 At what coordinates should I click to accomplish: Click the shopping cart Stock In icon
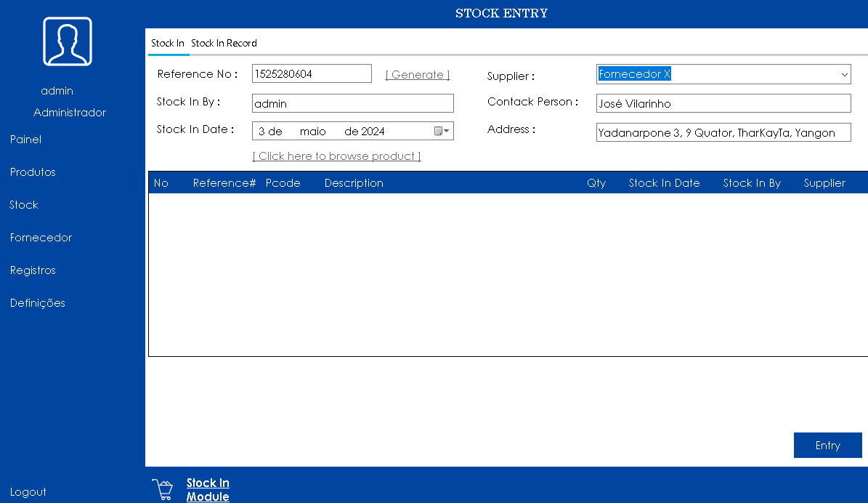click(x=162, y=489)
